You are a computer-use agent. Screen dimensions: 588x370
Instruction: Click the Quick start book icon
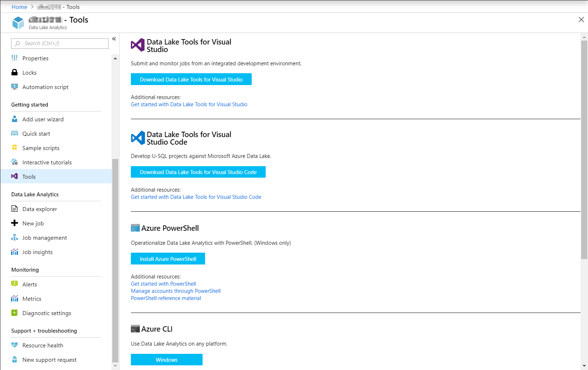point(14,133)
